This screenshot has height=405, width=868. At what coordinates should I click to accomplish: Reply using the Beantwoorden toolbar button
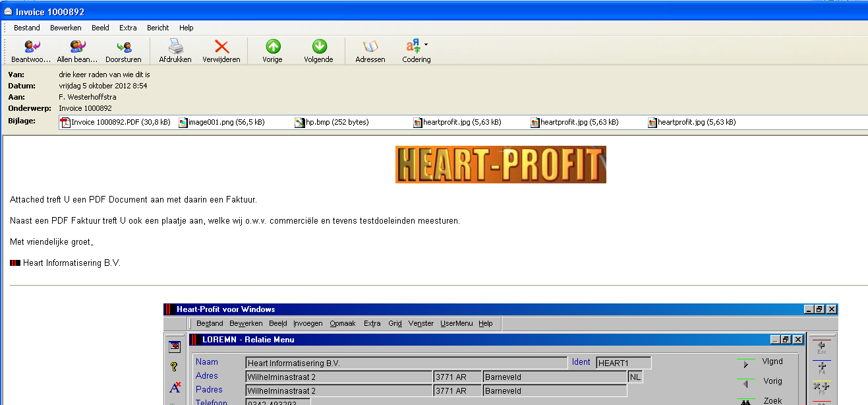click(30, 51)
